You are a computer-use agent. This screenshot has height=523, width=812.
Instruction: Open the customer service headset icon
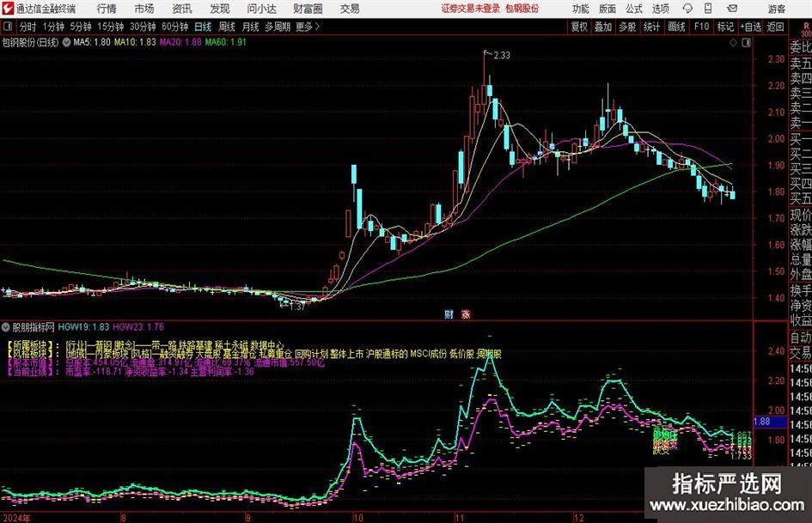(x=687, y=9)
